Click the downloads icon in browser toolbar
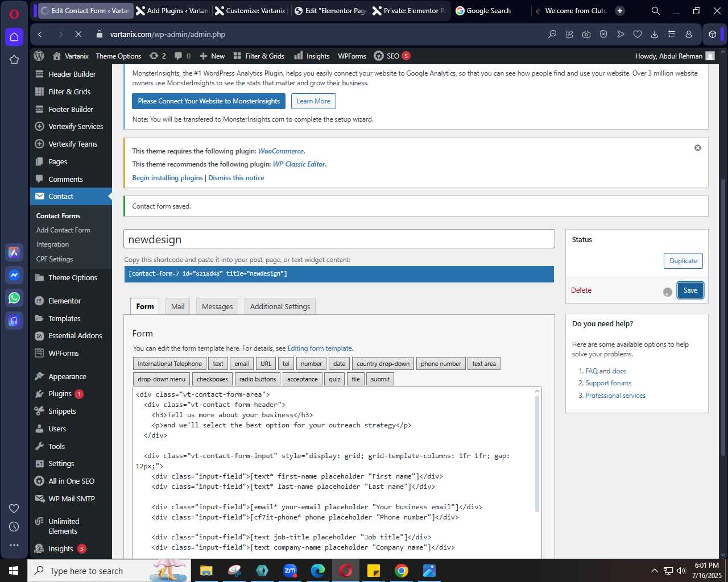728x582 pixels. pos(655,34)
